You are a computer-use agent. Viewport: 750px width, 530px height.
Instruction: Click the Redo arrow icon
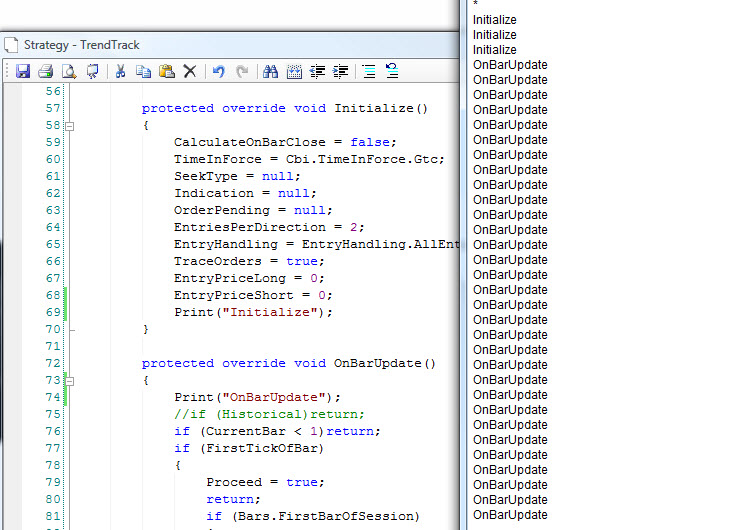242,71
